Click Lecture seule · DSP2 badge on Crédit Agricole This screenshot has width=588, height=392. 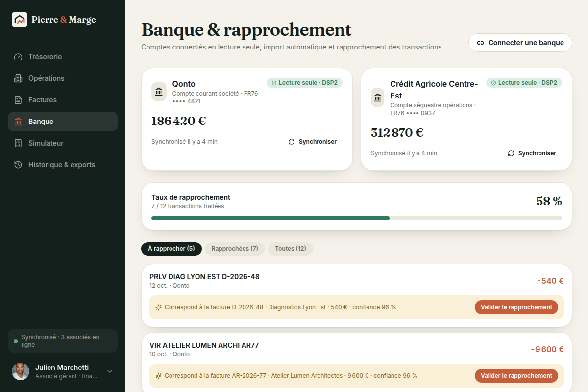(524, 83)
